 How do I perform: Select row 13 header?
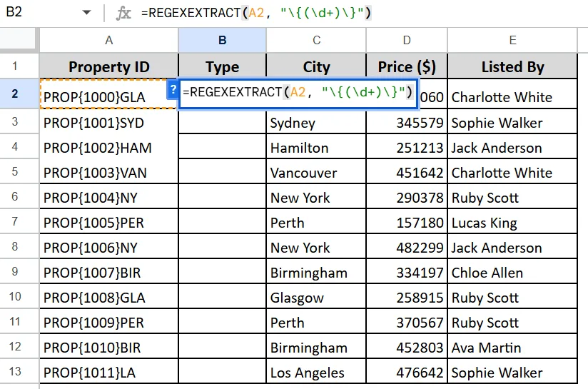[15, 371]
